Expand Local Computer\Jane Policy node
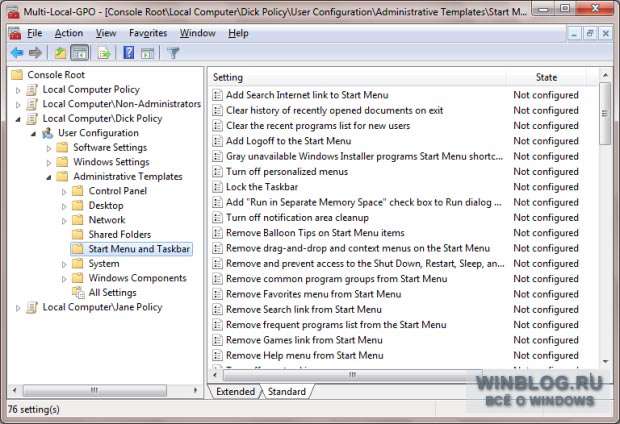620x424 pixels. click(x=18, y=308)
